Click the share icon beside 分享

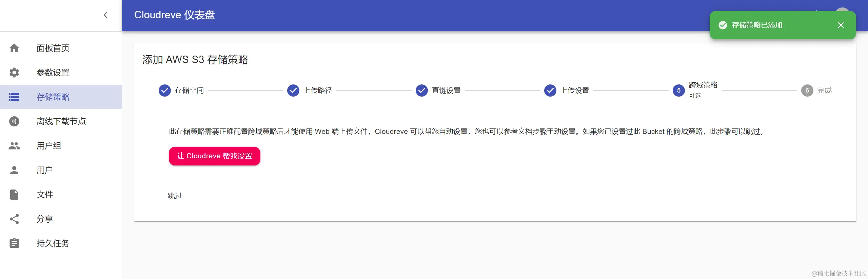(14, 219)
